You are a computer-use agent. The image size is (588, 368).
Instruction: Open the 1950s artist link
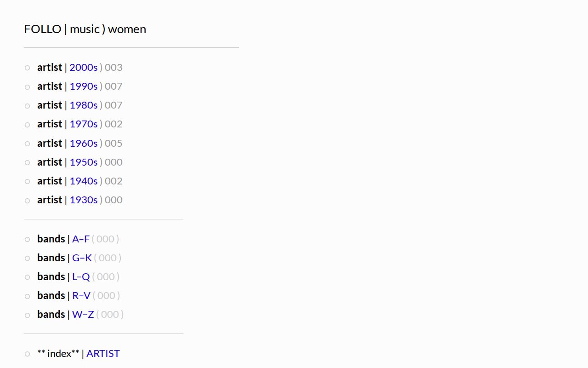pyautogui.click(x=84, y=162)
